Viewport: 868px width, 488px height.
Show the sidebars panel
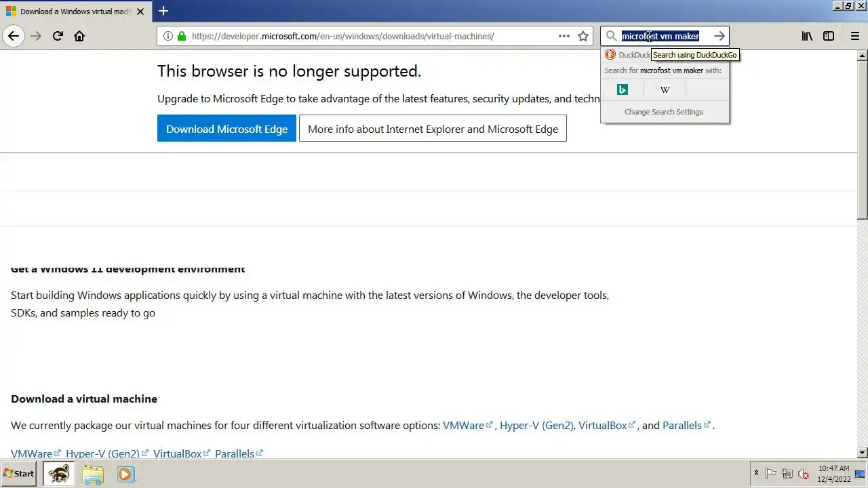coord(829,36)
